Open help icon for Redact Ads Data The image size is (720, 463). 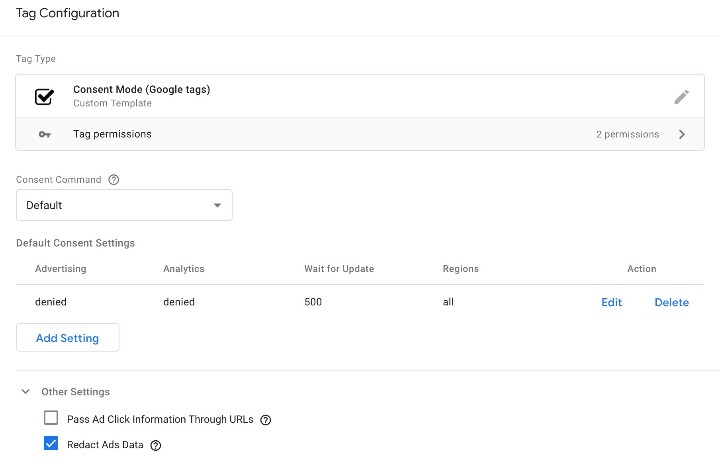[x=156, y=445]
